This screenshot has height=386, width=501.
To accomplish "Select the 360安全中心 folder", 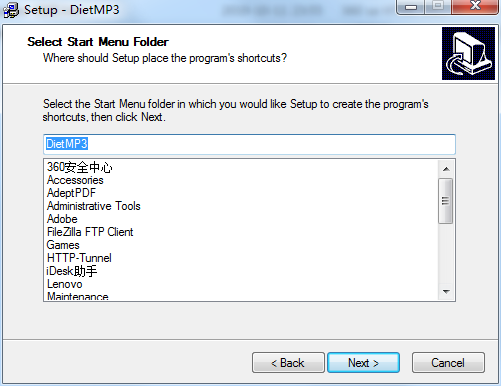I will (x=80, y=167).
